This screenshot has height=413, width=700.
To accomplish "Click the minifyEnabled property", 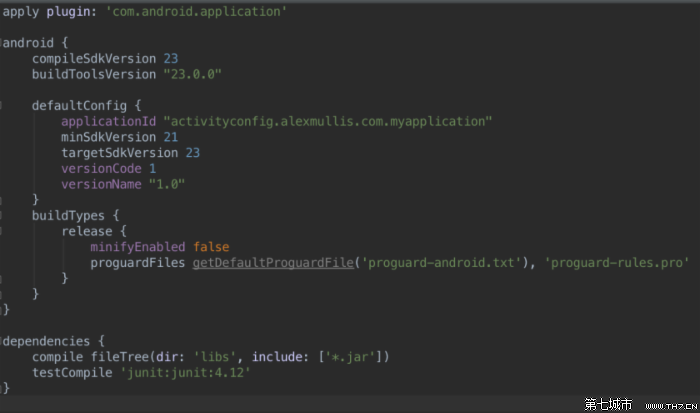I will tap(138, 247).
